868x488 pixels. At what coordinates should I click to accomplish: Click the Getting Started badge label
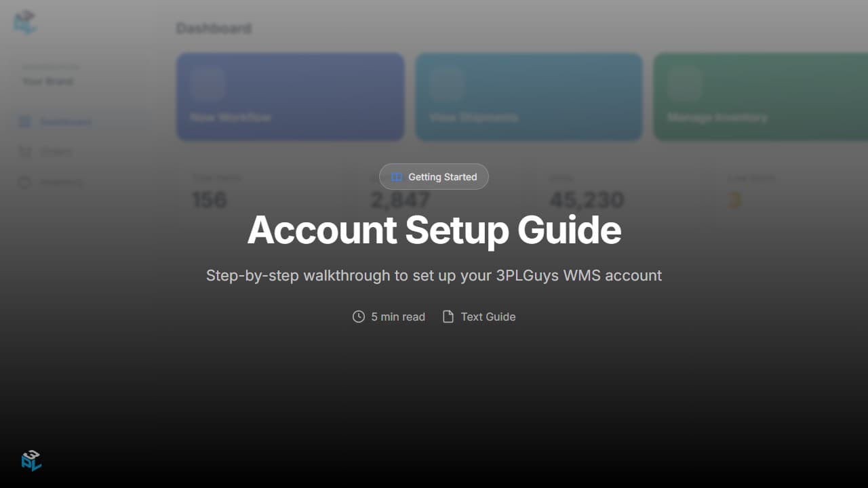coord(442,177)
